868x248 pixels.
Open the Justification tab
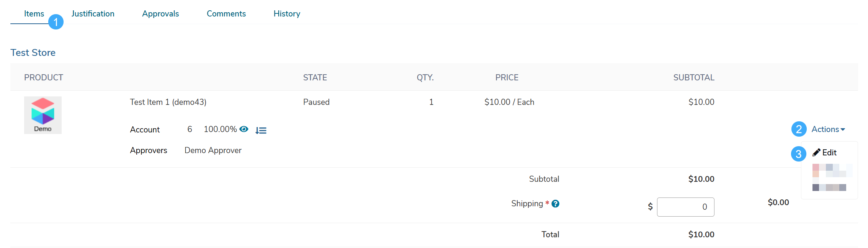point(93,14)
